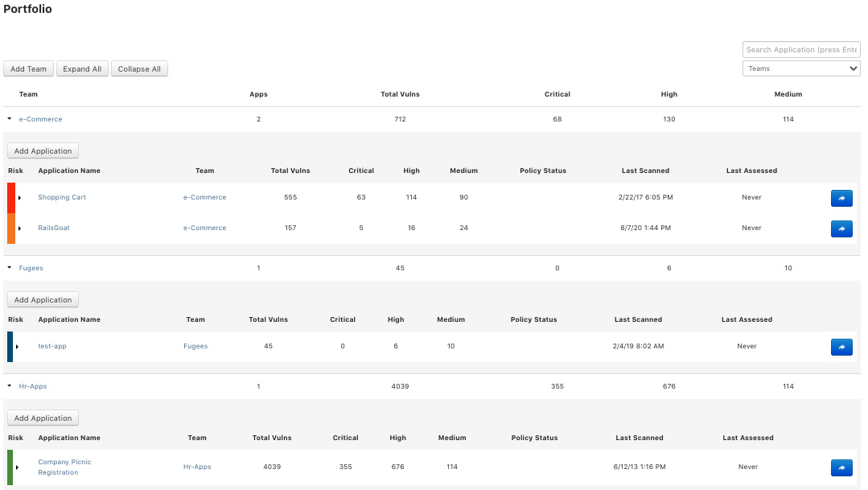
Task: Expand the RailsGoat application row
Action: [19, 229]
